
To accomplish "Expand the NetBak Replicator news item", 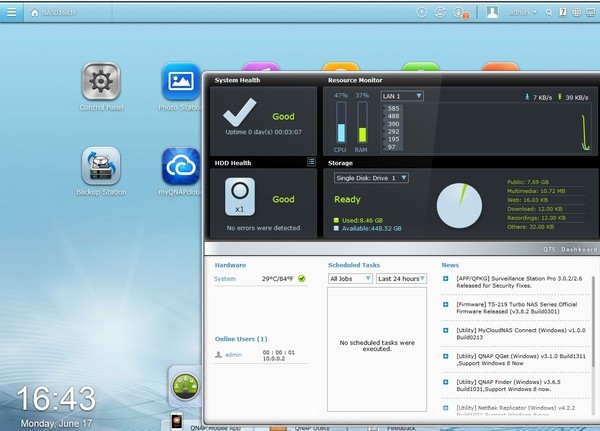I will tap(445, 408).
